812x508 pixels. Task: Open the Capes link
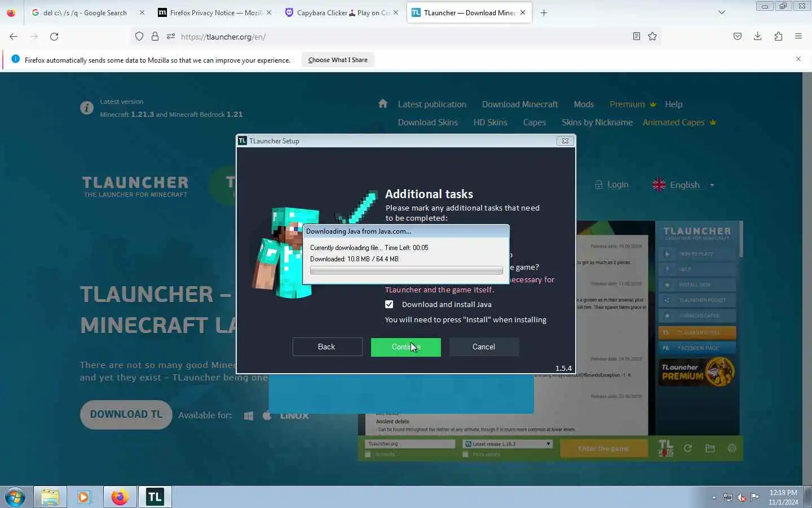(534, 122)
